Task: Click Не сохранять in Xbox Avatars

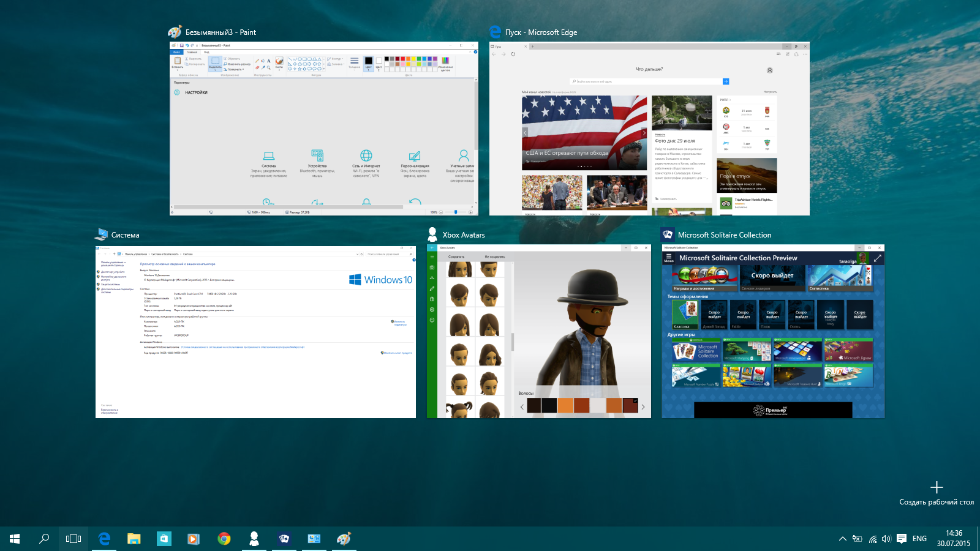Action: [495, 257]
